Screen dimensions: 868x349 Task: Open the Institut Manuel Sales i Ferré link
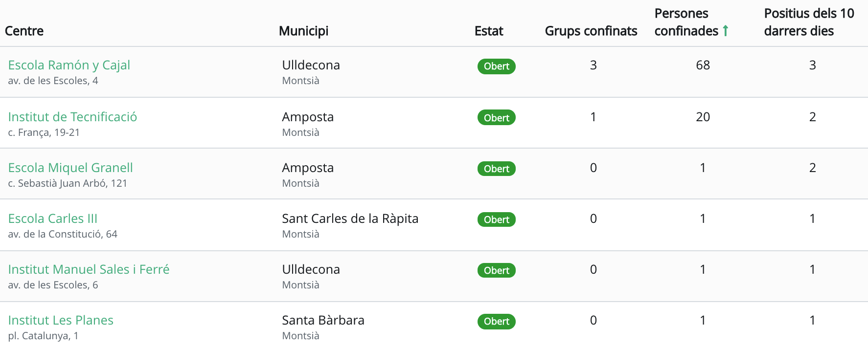click(x=89, y=269)
